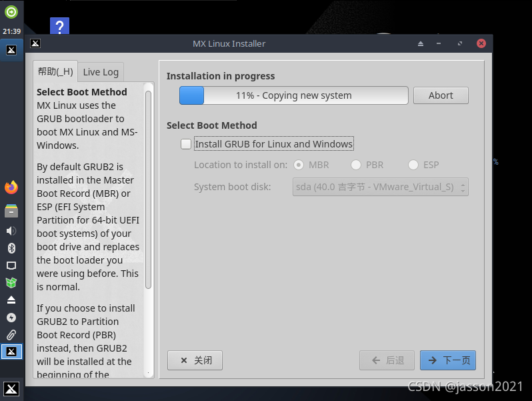
Task: Launch Firefox from the side panel
Action: tap(11, 187)
